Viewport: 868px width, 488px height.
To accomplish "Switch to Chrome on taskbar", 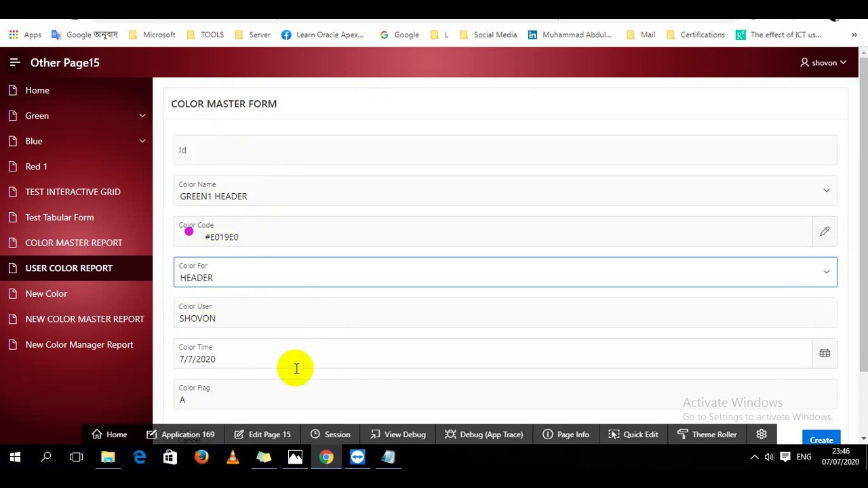I will (326, 457).
